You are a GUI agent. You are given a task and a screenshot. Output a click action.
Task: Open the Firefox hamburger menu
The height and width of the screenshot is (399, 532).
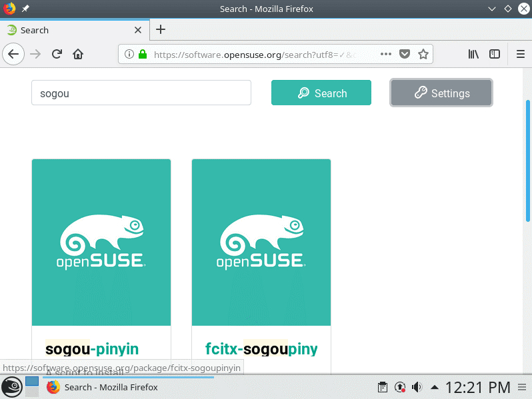click(521, 54)
